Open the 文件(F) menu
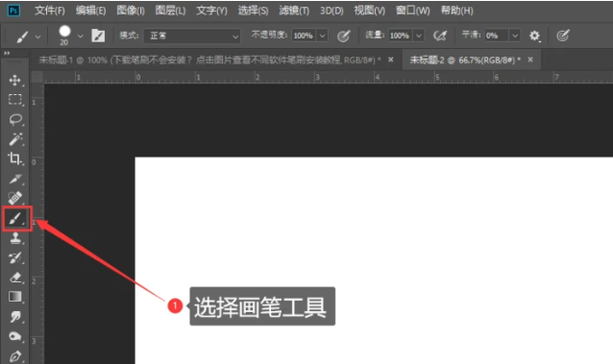Viewport: 613px width, 364px height. [x=50, y=11]
